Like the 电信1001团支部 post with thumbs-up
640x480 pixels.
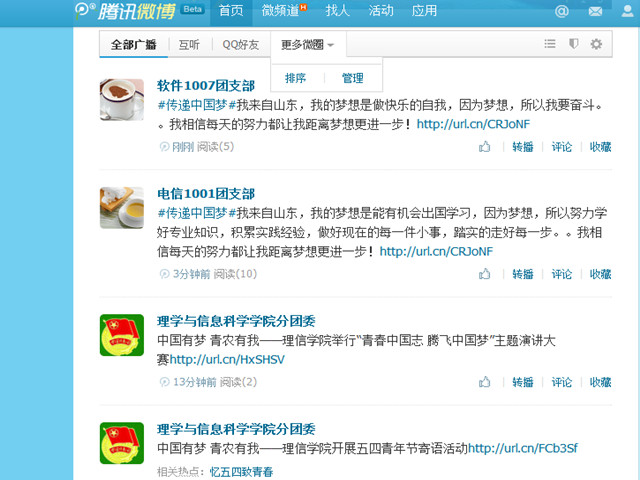point(484,274)
